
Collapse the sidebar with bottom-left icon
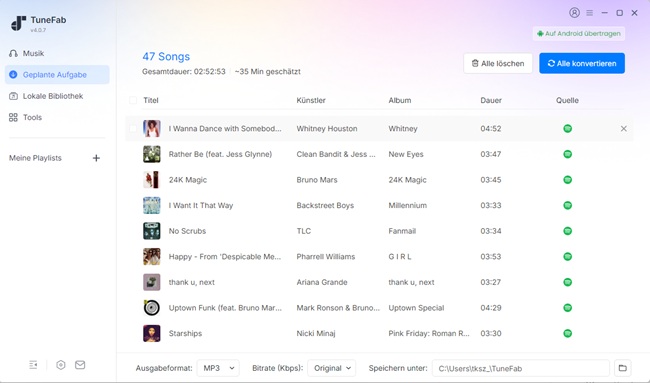pos(33,365)
